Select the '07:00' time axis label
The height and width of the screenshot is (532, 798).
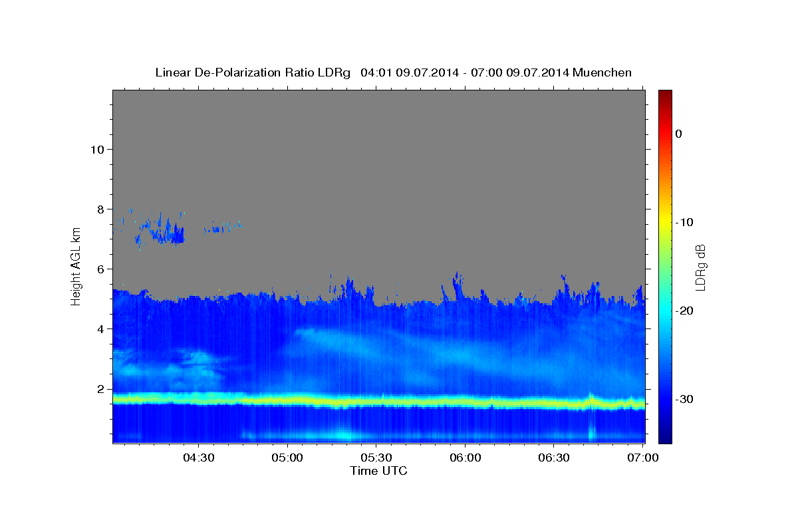click(643, 458)
